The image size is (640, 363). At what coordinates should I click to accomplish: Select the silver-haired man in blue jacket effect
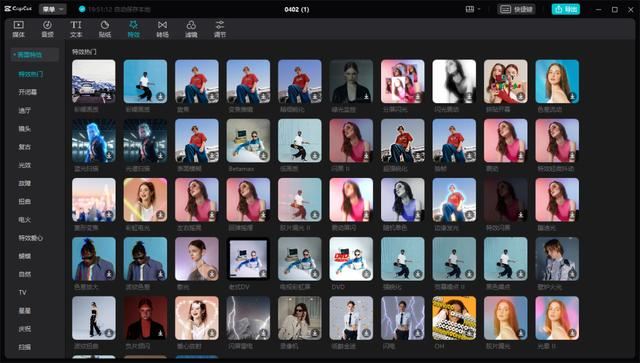[x=557, y=259]
